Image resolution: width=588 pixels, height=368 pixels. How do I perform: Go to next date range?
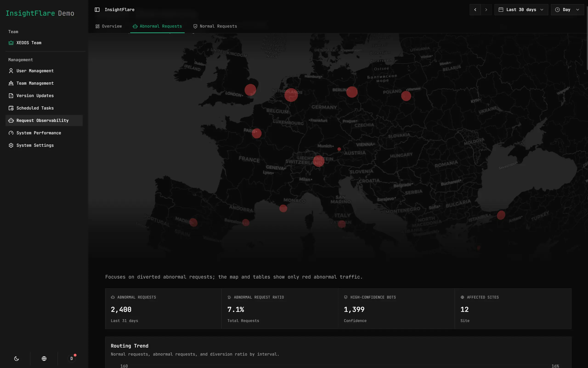pyautogui.click(x=486, y=10)
